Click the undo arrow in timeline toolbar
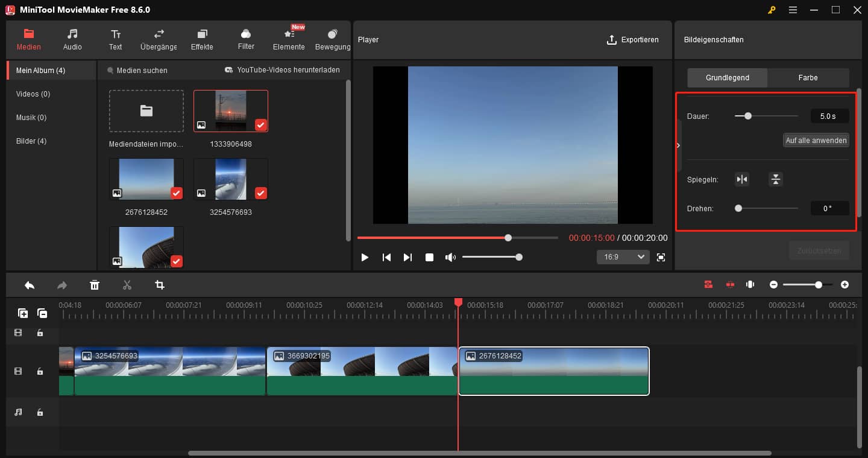The width and height of the screenshot is (868, 458). pyautogui.click(x=30, y=285)
